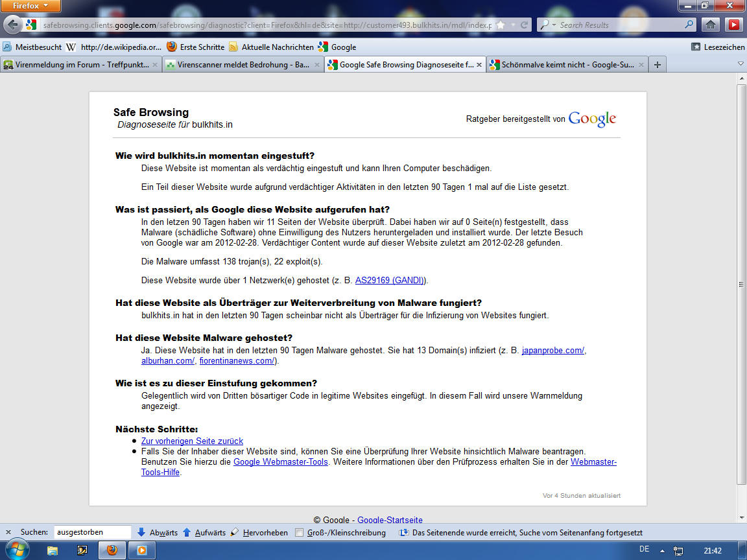Reload the page with the refresh icon

coord(524,25)
